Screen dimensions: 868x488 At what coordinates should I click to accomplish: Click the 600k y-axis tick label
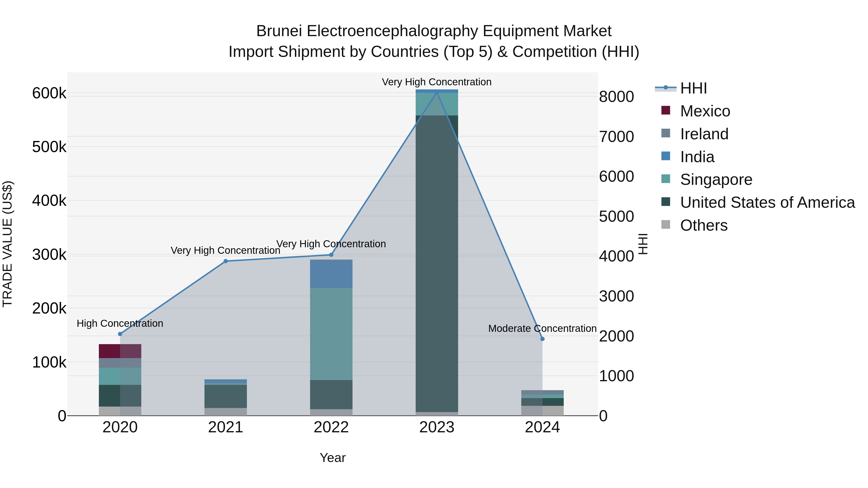pos(49,93)
